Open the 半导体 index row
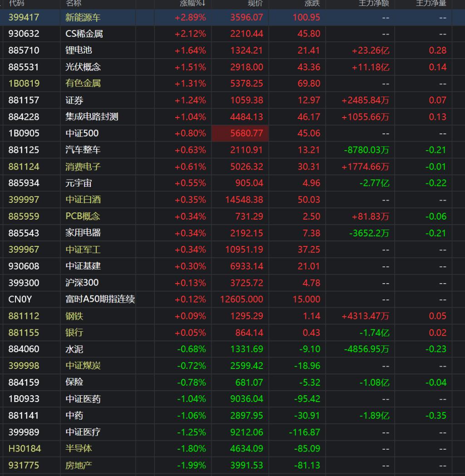The height and width of the screenshot is (476, 465). [79, 449]
